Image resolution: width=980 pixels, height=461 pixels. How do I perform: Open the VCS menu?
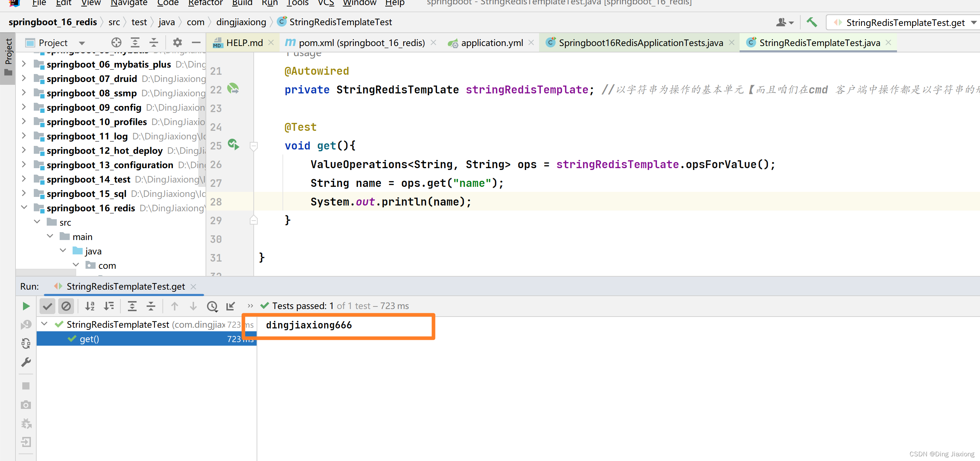coord(326,3)
